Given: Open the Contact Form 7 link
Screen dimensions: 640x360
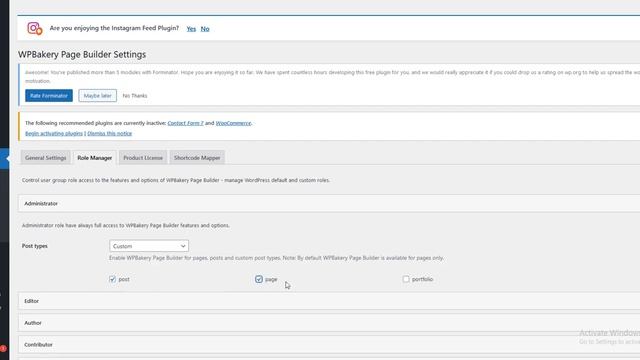Looking at the screenshot, I should (185, 123).
